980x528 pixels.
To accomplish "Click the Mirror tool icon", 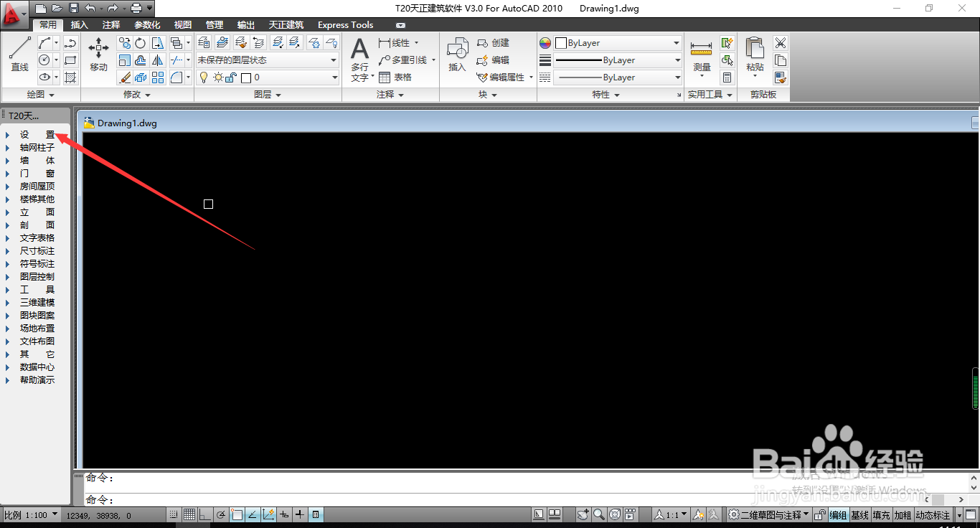I will [x=158, y=60].
